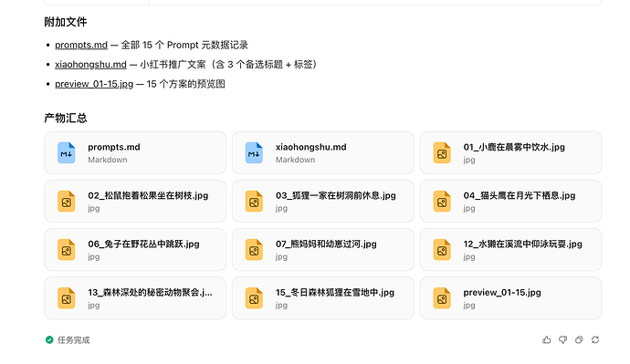
Task: Click image icon of 04_猫头鹰在月光下栖息.jpg
Action: (x=442, y=202)
